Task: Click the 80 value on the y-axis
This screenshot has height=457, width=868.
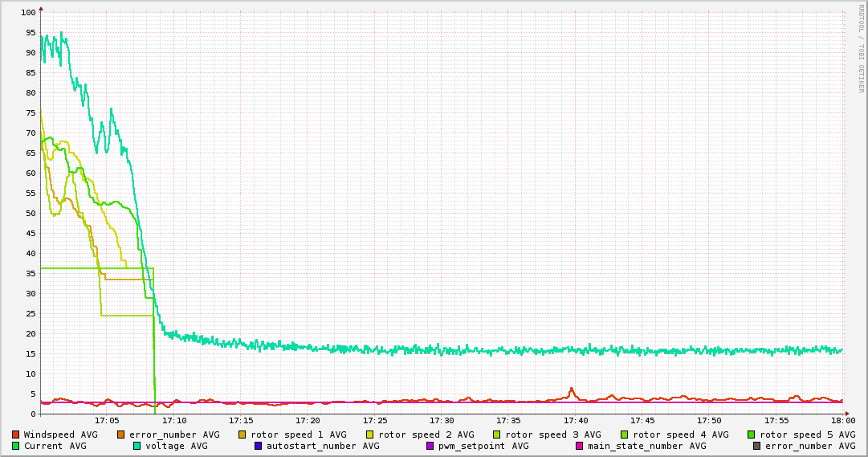Action: pos(31,93)
